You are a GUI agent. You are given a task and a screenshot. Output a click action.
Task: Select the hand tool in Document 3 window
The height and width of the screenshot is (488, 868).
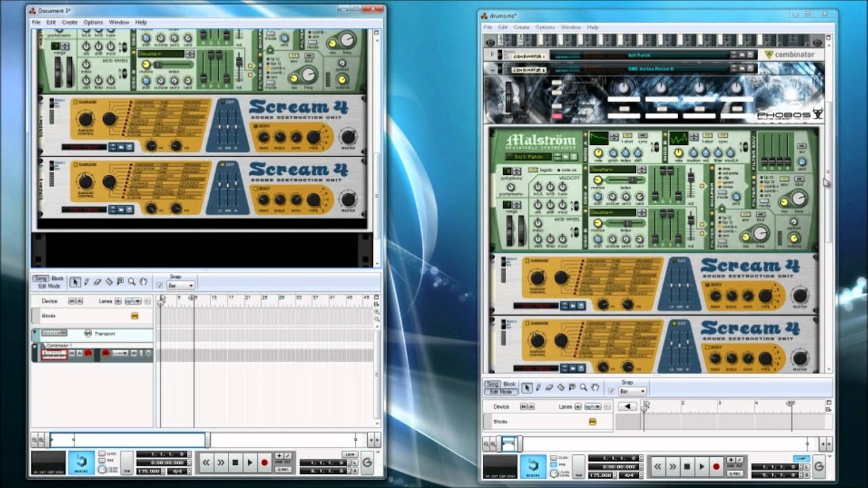143,282
